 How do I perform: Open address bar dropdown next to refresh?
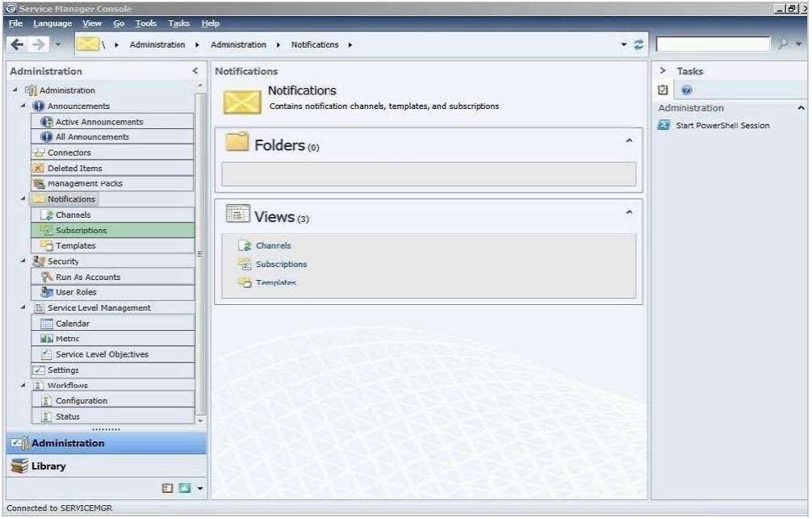point(624,45)
